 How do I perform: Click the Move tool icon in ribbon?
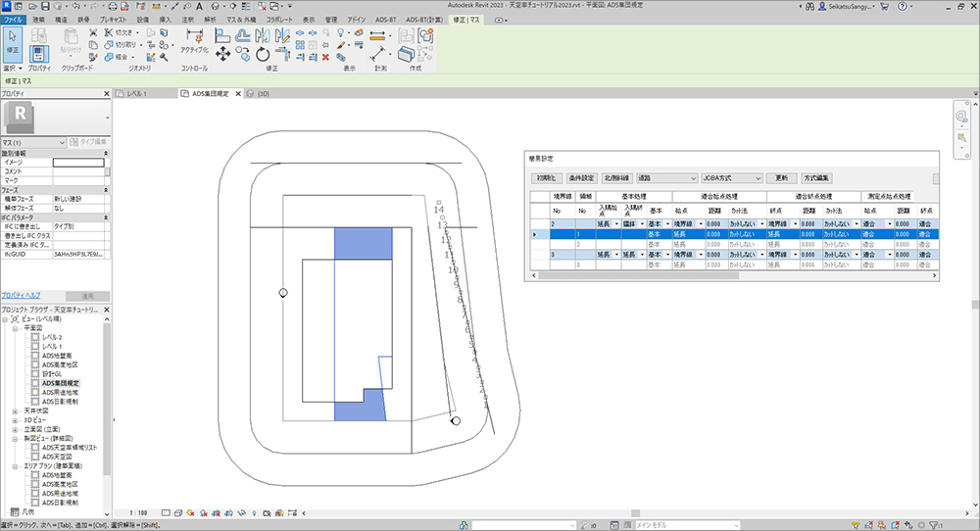pos(222,56)
